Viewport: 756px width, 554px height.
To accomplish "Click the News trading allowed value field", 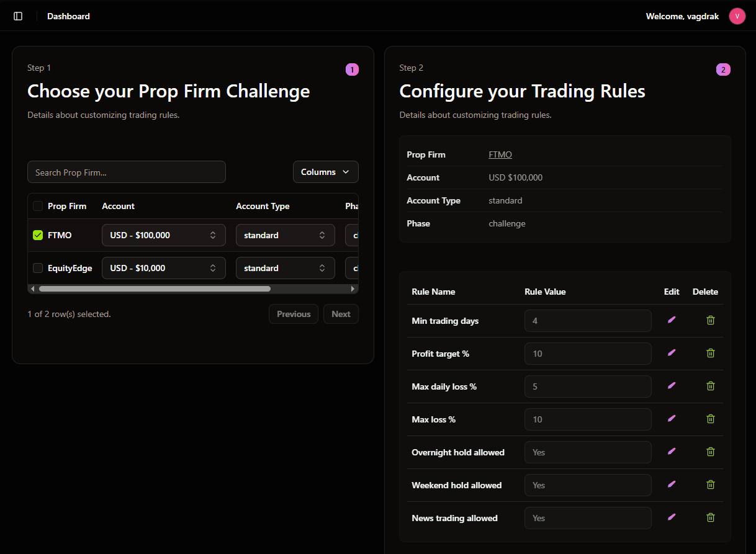I will pos(588,518).
